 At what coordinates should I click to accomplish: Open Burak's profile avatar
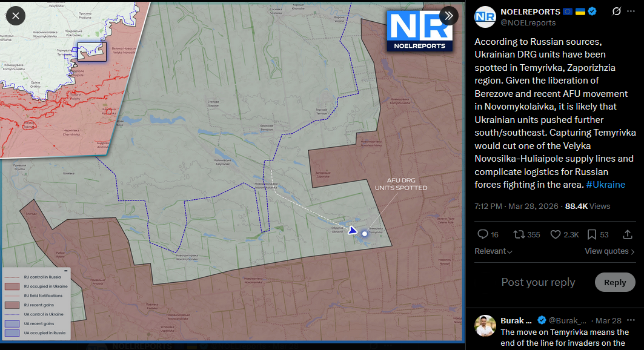485,326
